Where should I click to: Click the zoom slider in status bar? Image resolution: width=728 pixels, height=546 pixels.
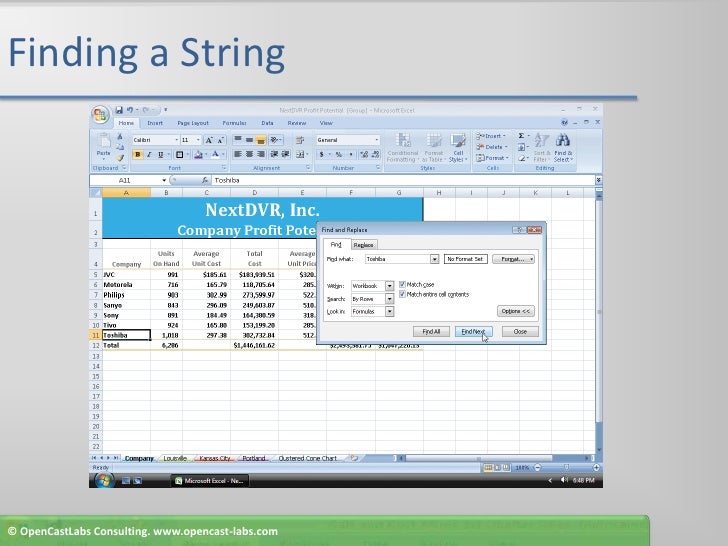tap(566, 468)
